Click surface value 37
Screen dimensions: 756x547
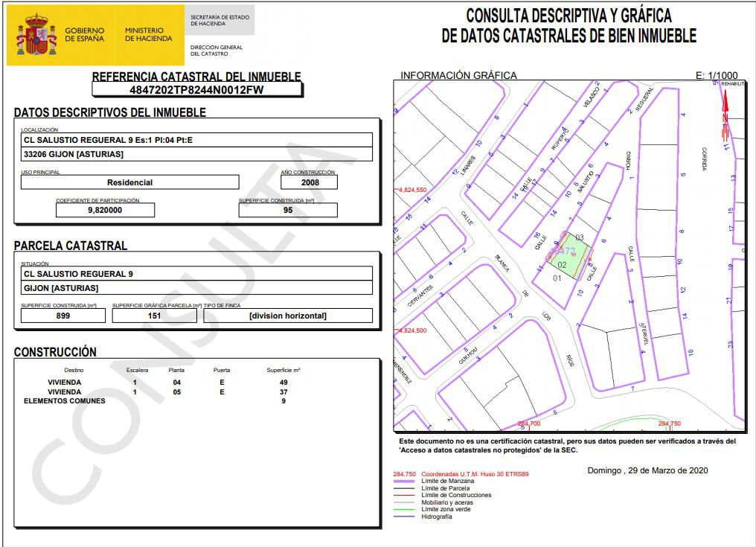click(x=283, y=392)
